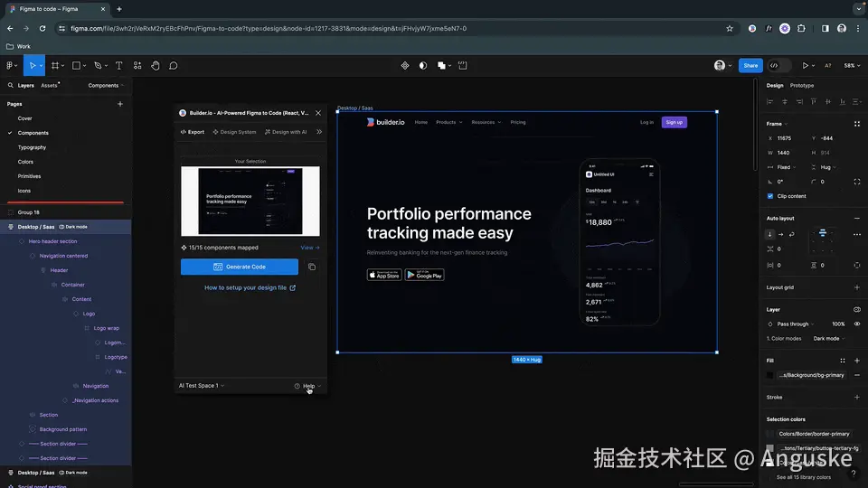The height and width of the screenshot is (488, 868).
Task: Open the Hug height sizing dropdown
Action: tap(824, 167)
